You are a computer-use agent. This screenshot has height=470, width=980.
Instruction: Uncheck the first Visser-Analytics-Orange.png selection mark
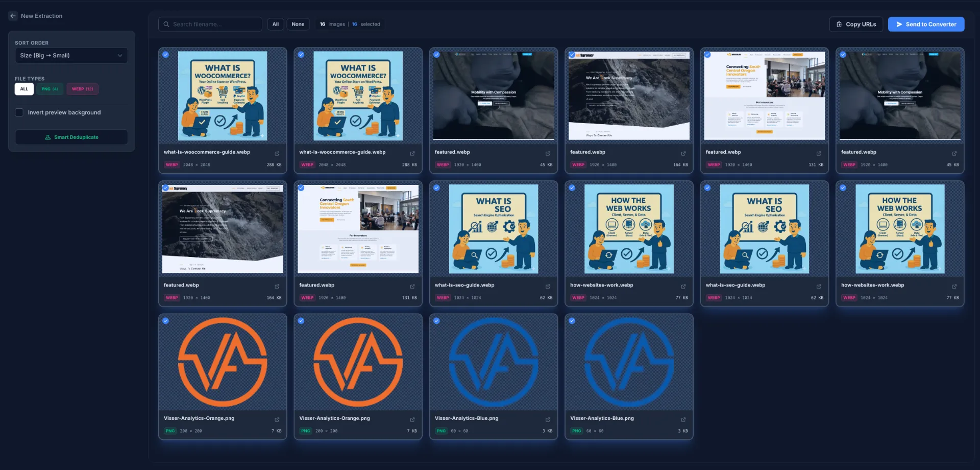click(166, 321)
